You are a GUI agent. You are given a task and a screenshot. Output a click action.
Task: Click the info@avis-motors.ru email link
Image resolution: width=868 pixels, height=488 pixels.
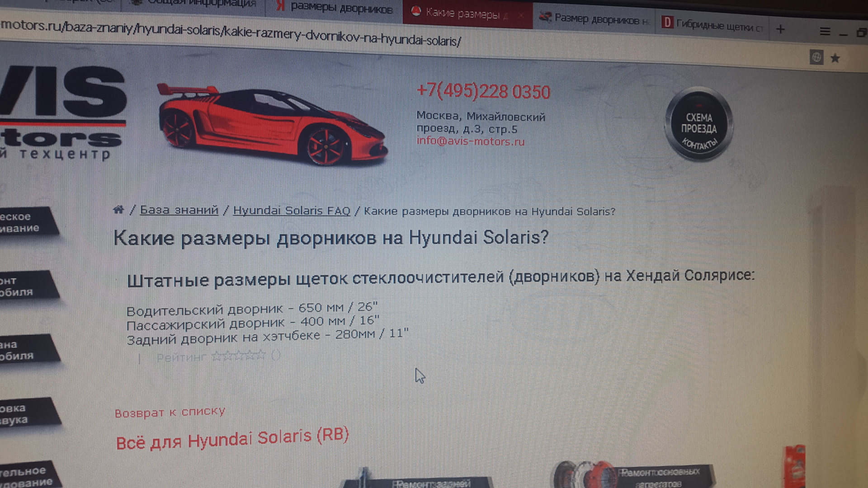[470, 141]
